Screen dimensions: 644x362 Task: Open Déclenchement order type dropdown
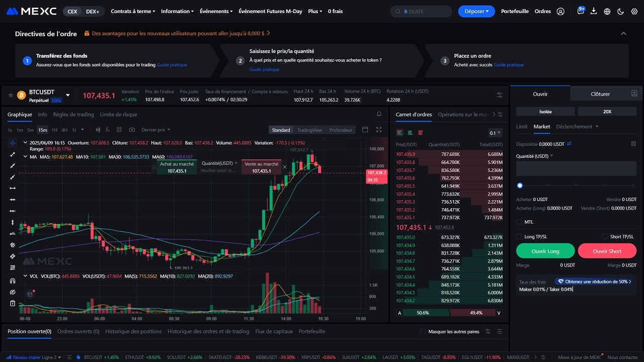[x=577, y=126]
